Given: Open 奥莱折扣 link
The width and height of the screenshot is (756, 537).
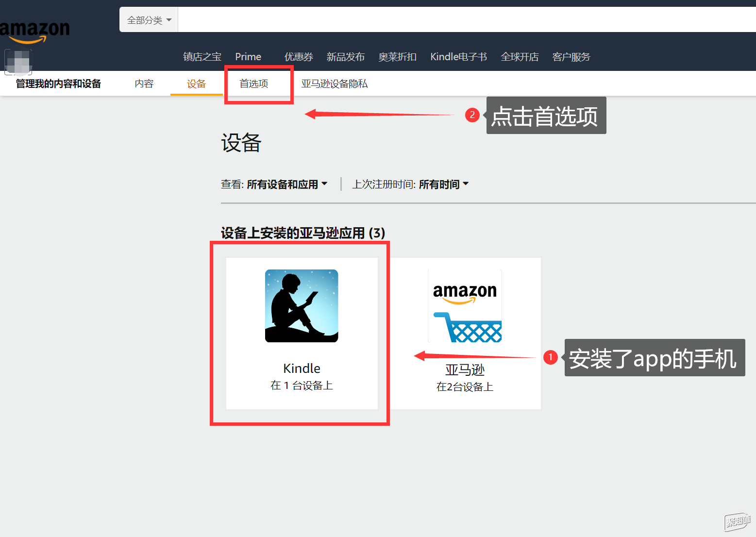Looking at the screenshot, I should click(397, 57).
